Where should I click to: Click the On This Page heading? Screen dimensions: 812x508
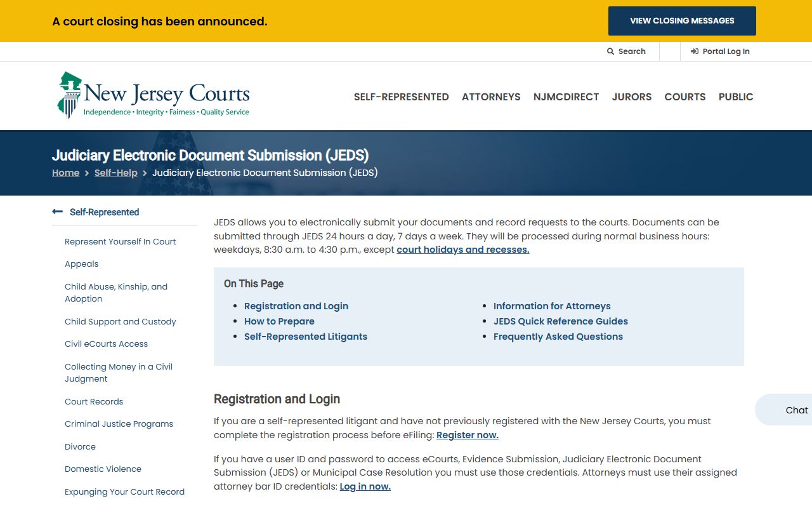254,284
